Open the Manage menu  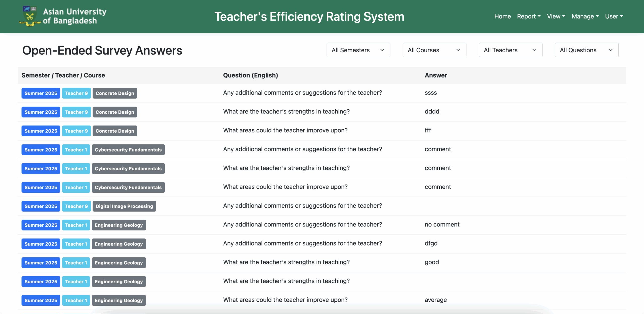585,16
